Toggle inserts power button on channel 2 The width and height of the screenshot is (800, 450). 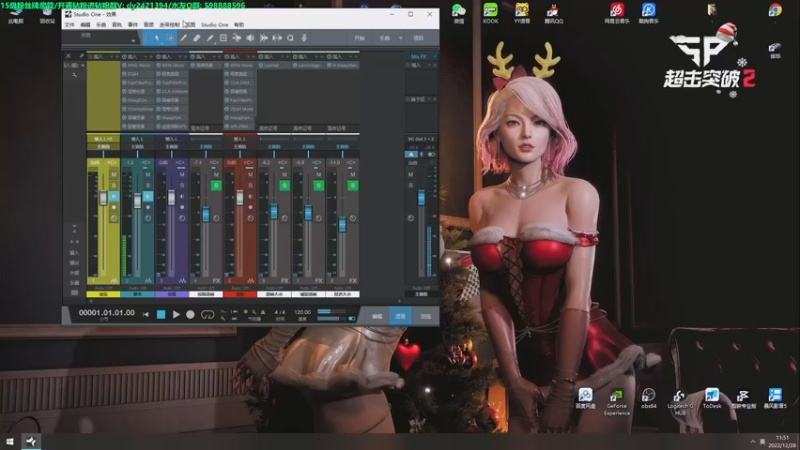(124, 57)
